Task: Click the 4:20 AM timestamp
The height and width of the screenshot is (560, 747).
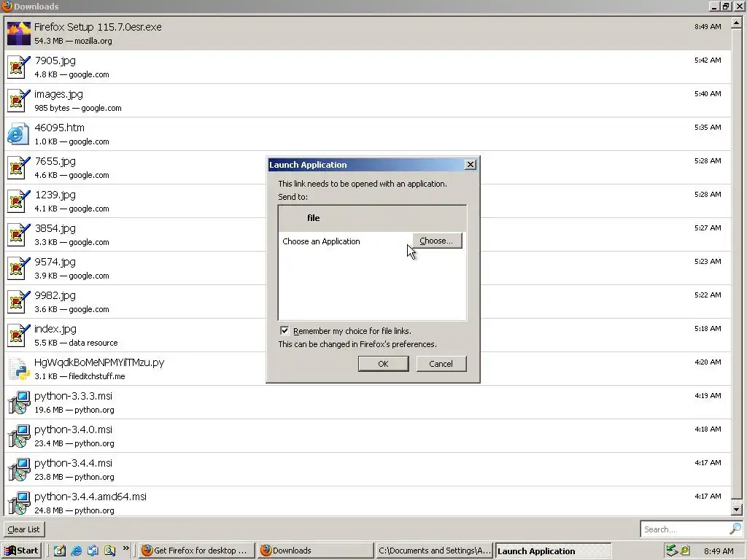Action: (708, 362)
